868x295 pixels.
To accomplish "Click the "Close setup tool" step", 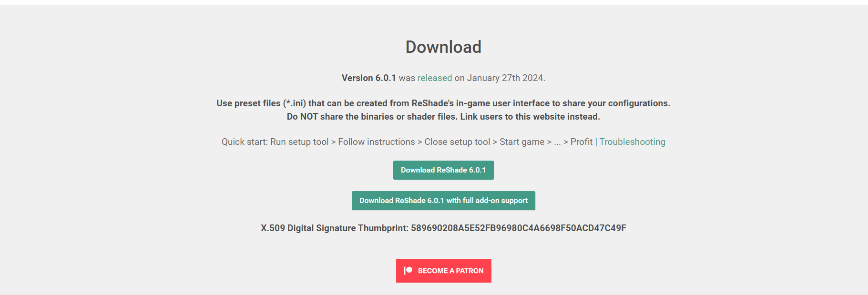I will [x=457, y=142].
